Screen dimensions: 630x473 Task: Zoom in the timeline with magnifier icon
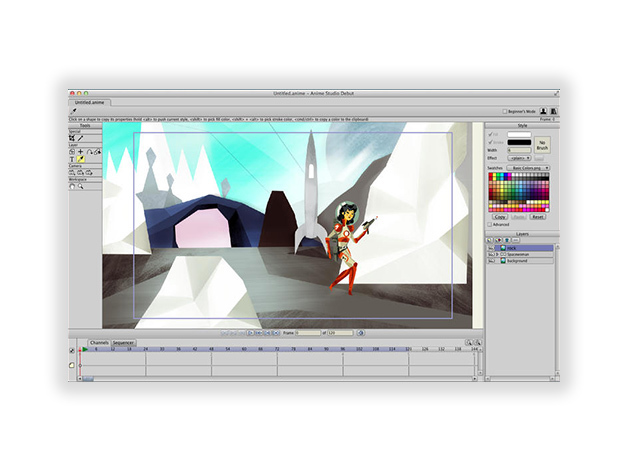[468, 342]
